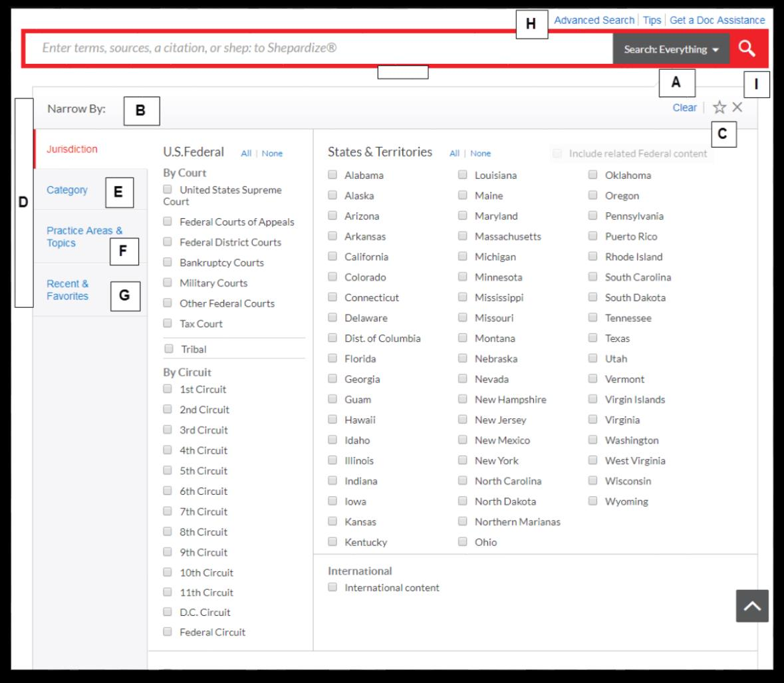Select the Jurisdiction tab

pyautogui.click(x=72, y=149)
